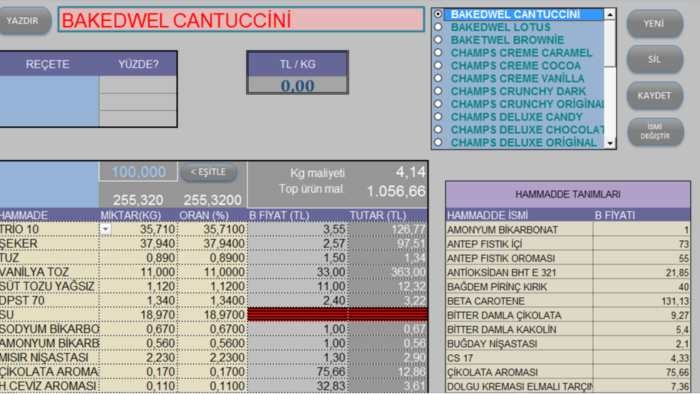Select CHAMPS CREME CARAMEL radio option
This screenshot has width=700, height=394.
tap(438, 53)
